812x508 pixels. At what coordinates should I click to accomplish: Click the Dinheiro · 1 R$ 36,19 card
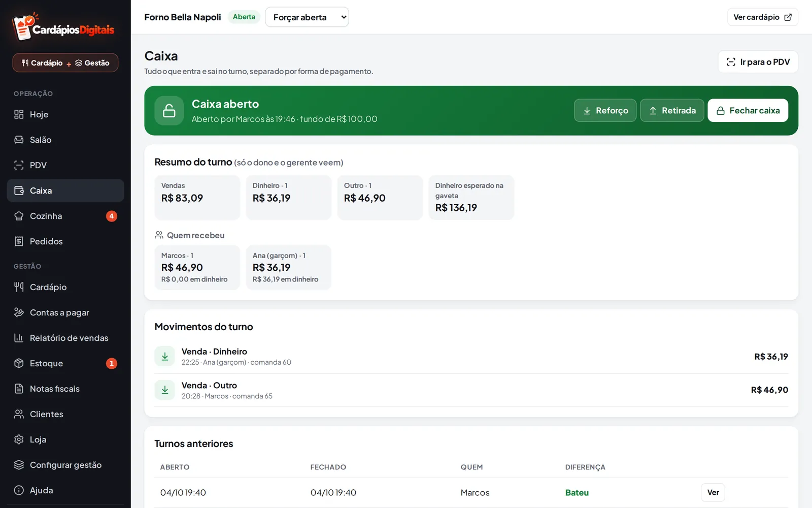click(x=289, y=198)
